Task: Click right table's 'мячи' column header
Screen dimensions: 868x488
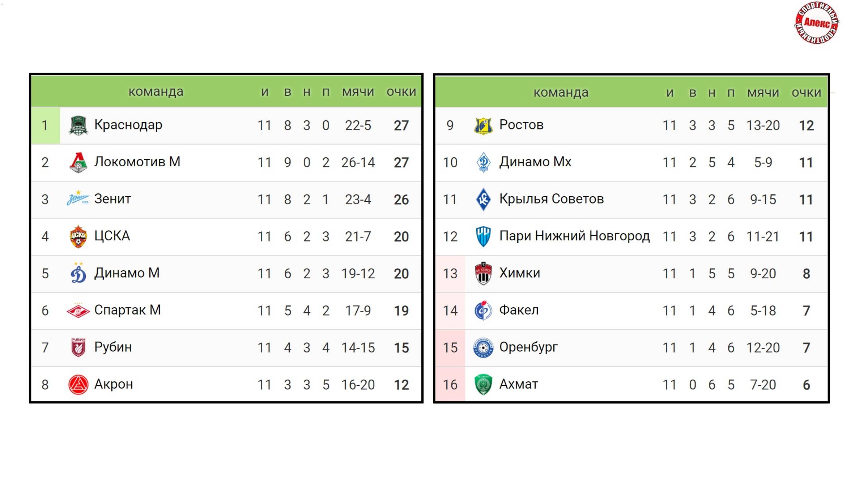Action: (763, 93)
